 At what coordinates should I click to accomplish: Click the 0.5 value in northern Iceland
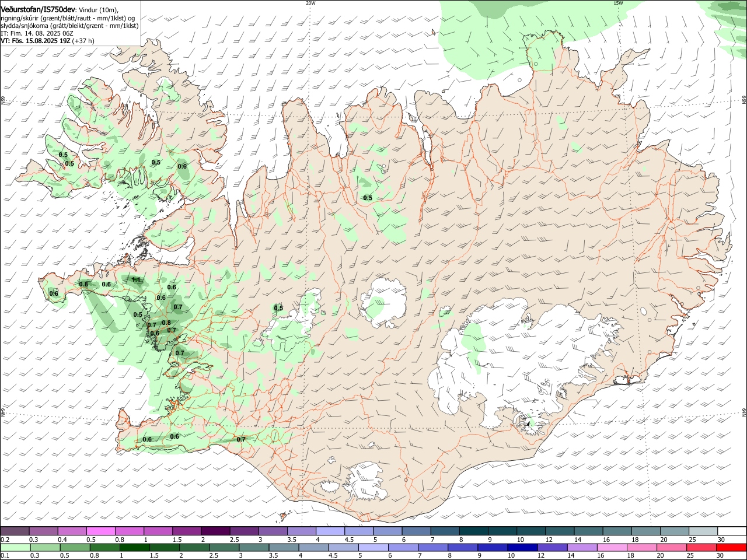pyautogui.click(x=368, y=198)
